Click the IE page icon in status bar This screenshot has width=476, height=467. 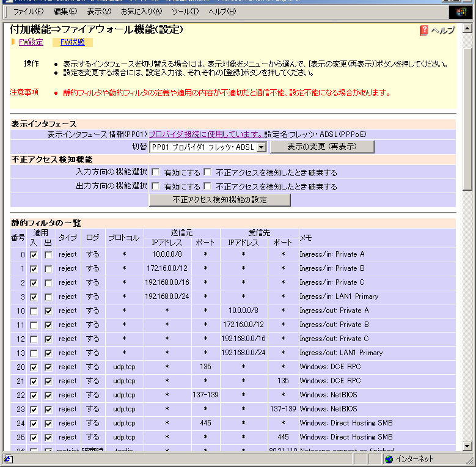pos(8,459)
